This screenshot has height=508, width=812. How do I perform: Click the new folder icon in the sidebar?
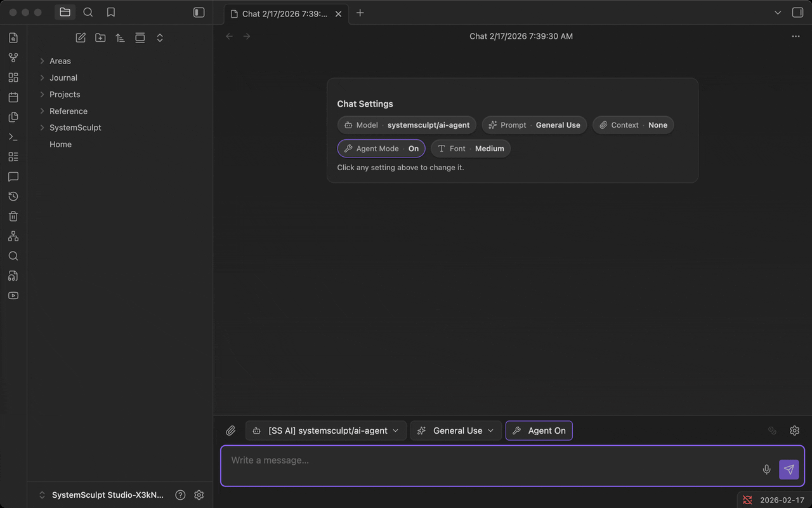pos(100,37)
